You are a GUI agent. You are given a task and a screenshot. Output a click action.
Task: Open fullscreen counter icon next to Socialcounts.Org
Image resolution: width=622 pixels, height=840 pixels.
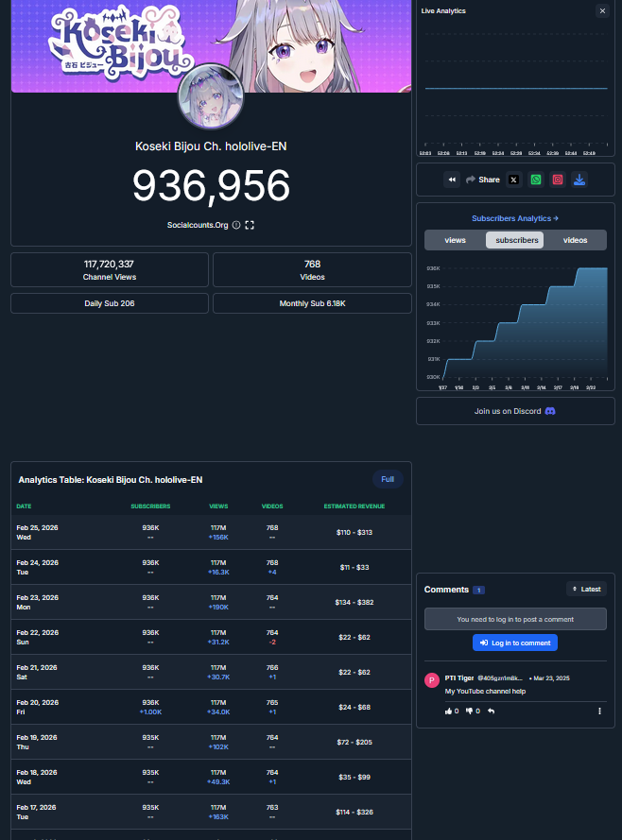coord(250,225)
